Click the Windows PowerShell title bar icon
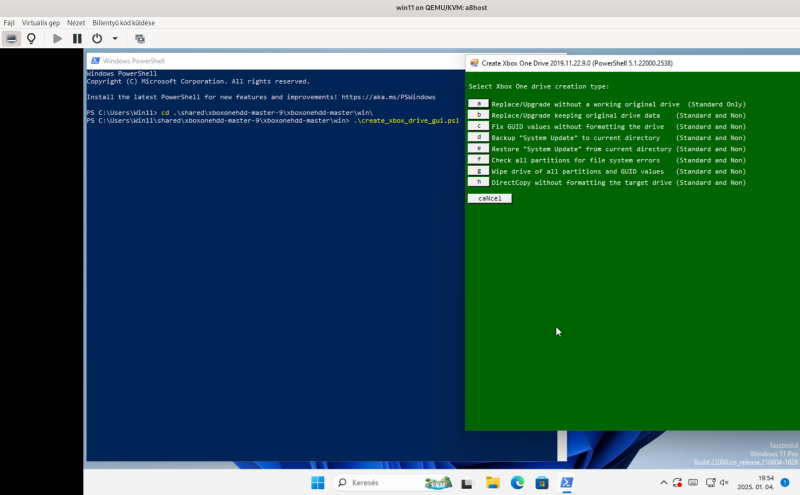 coord(95,61)
